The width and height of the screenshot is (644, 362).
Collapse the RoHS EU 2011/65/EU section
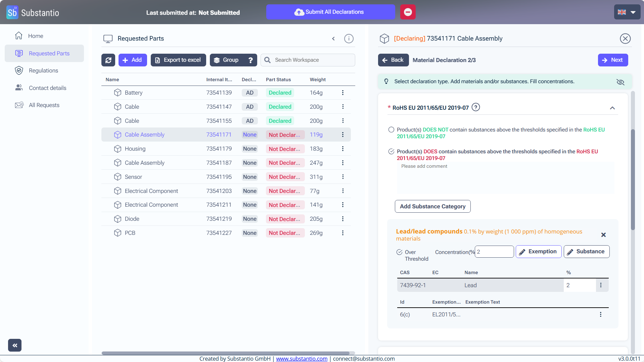612,108
